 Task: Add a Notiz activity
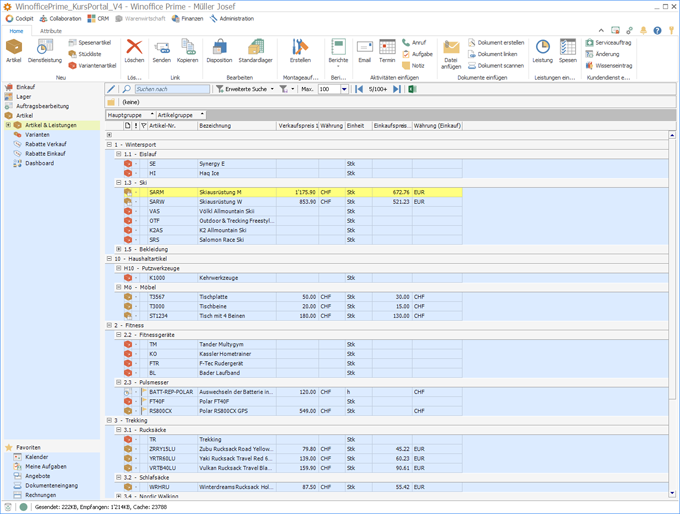(413, 65)
